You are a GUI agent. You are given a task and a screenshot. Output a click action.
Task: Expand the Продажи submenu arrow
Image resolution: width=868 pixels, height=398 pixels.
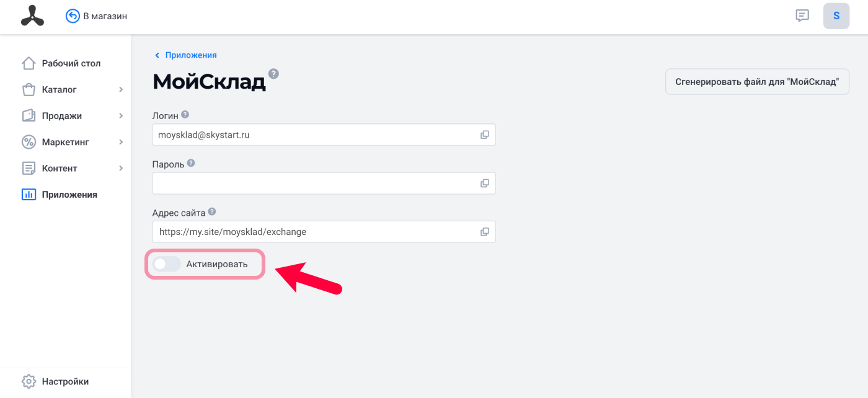point(121,116)
